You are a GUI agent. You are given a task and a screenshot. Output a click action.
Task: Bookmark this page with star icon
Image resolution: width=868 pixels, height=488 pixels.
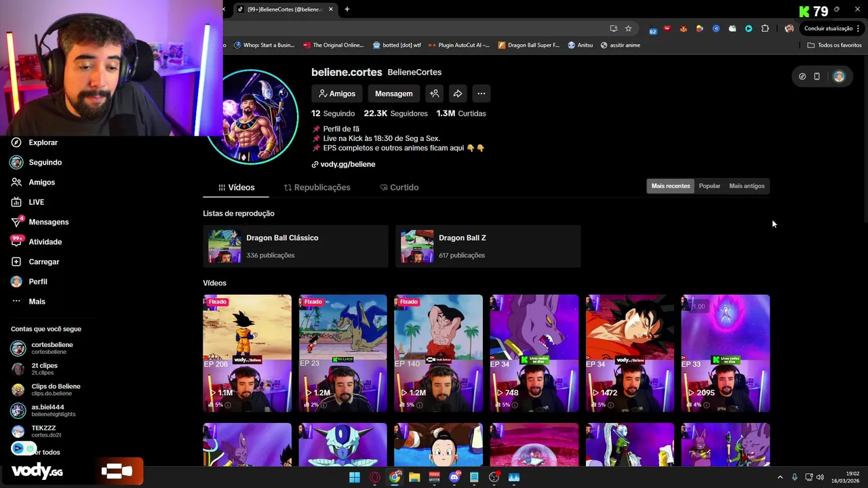629,28
